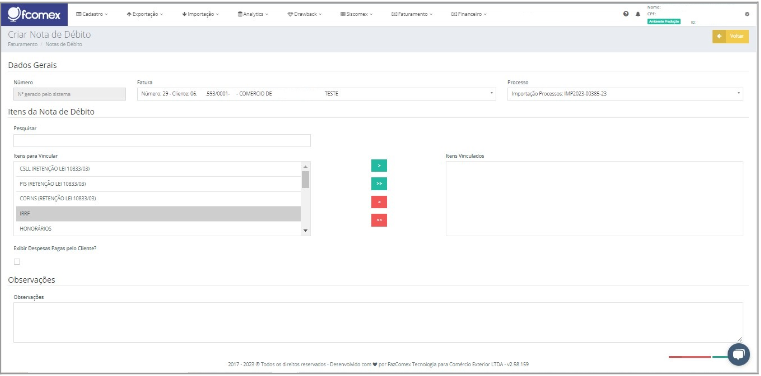Open the notifications bell icon
The width and height of the screenshot is (761, 376).
[638, 14]
